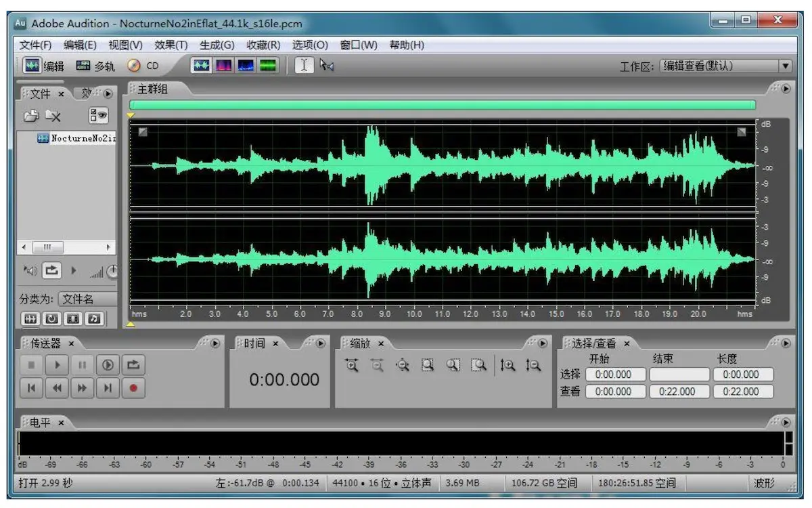The width and height of the screenshot is (812, 508).
Task: Zoom in vertically icon
Action: (x=508, y=365)
